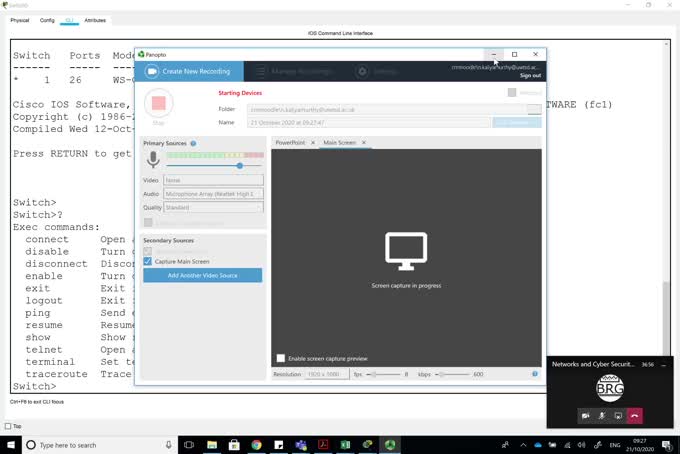Viewport: 680px width, 454px height.
Task: Click the microphone icon in Primary Sources
Action: pos(153,160)
